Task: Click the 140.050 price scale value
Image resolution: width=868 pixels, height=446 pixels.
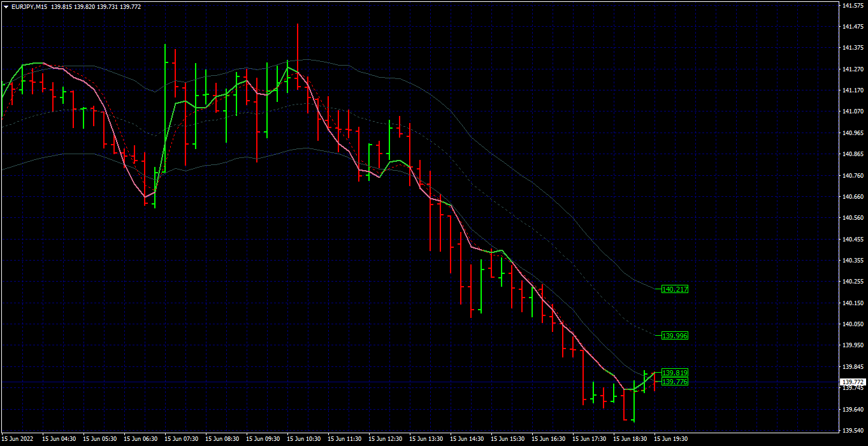Action: pos(852,324)
